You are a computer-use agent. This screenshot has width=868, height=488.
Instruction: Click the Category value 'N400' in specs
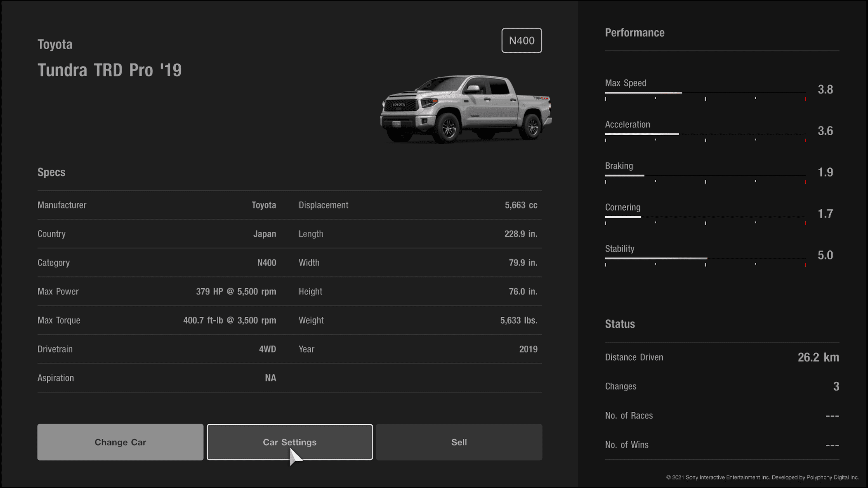pyautogui.click(x=267, y=263)
